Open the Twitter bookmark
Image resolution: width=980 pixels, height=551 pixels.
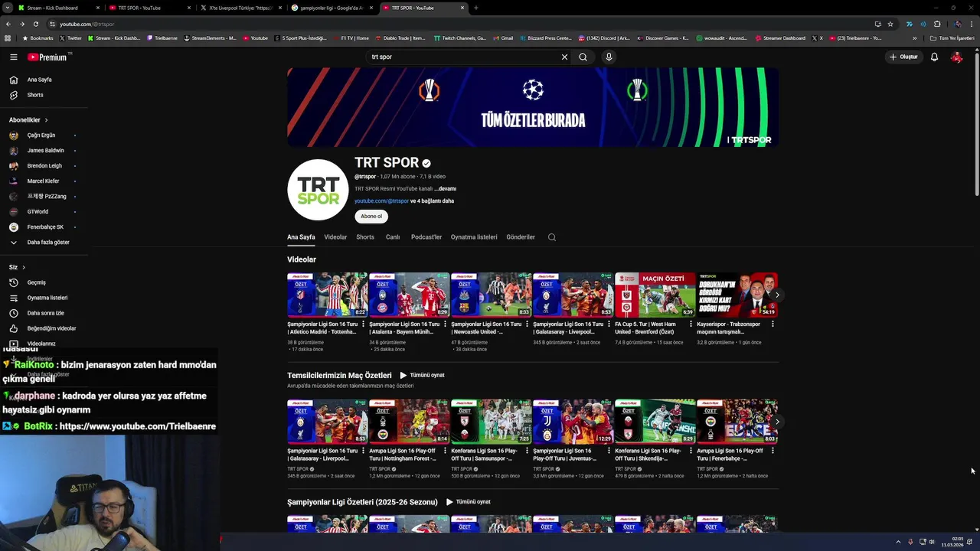(70, 38)
